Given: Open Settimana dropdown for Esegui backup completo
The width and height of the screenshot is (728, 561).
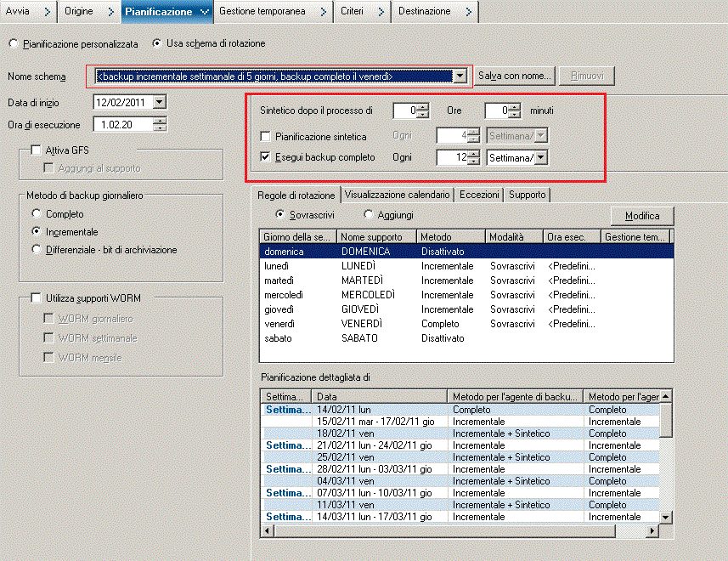Looking at the screenshot, I should [539, 157].
